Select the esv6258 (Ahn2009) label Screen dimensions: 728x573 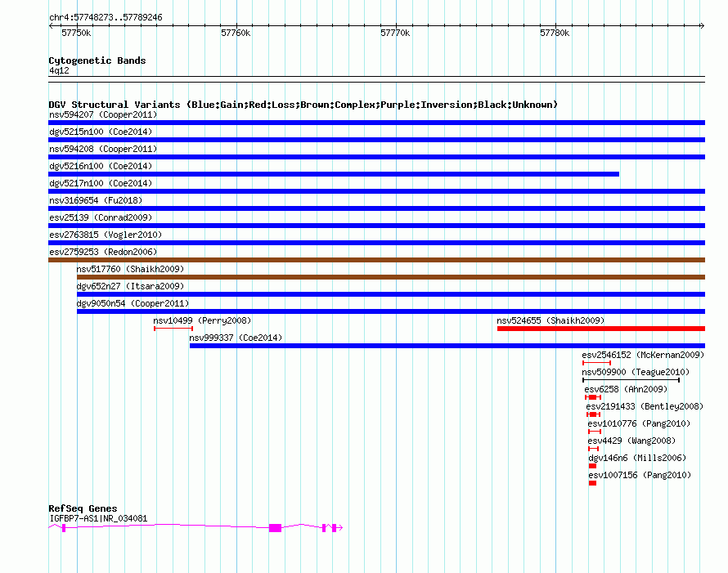[x=626, y=389]
